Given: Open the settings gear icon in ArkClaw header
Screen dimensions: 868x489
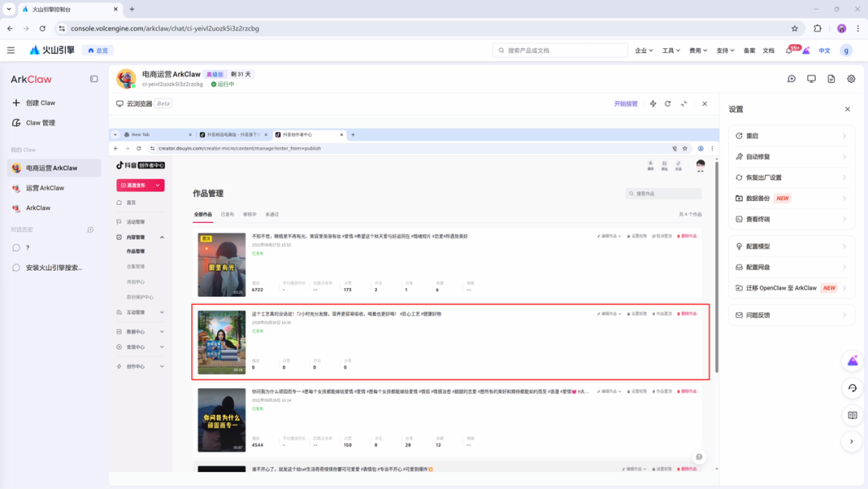Looking at the screenshot, I should click(x=851, y=79).
